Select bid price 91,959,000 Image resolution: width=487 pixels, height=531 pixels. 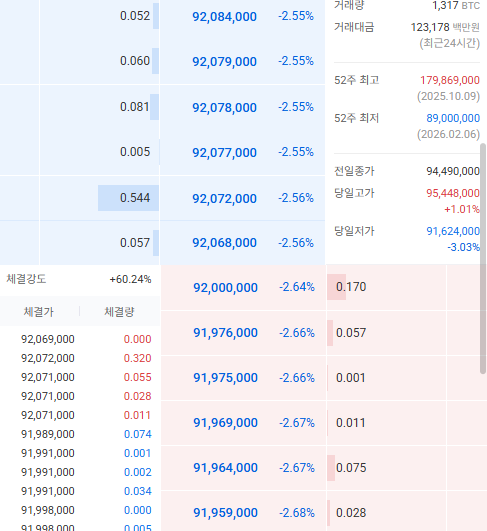pos(225,513)
